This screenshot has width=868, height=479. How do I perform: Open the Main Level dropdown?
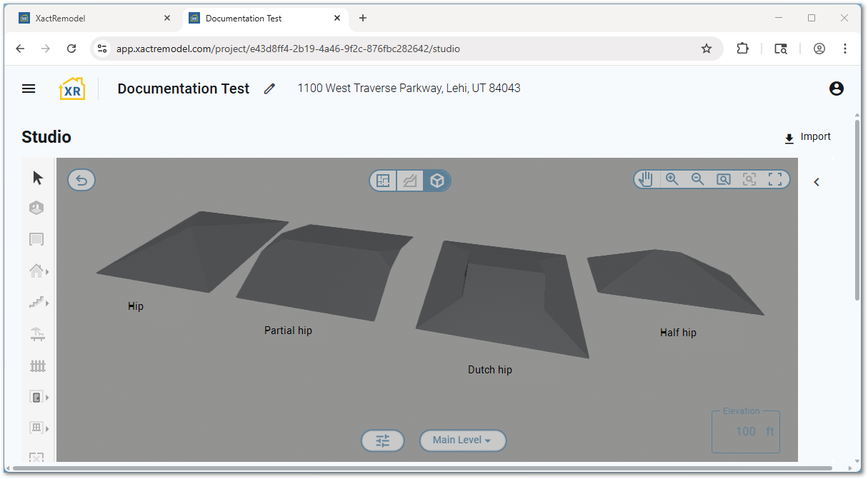tap(462, 440)
